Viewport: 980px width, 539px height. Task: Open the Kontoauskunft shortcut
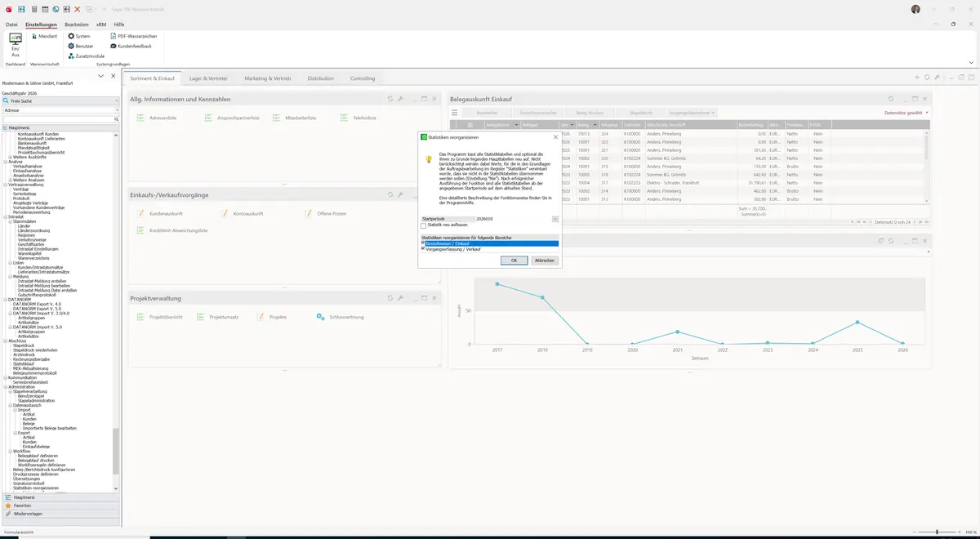(243, 213)
